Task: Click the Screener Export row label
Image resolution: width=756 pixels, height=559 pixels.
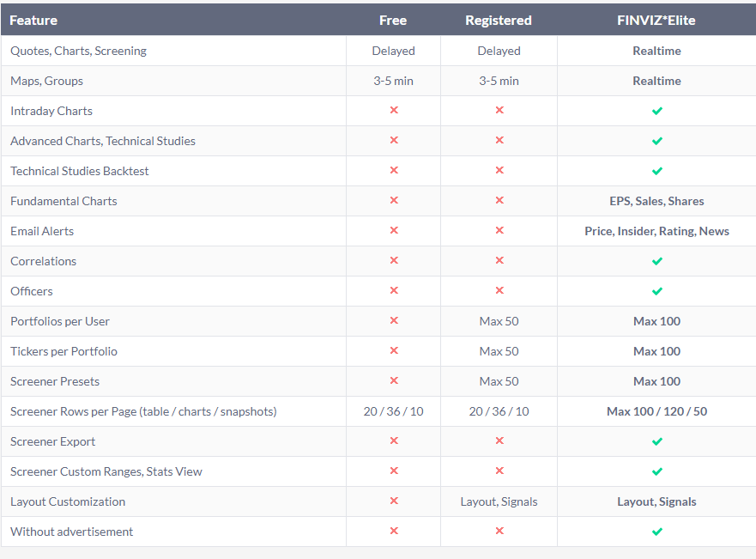Action: [53, 441]
